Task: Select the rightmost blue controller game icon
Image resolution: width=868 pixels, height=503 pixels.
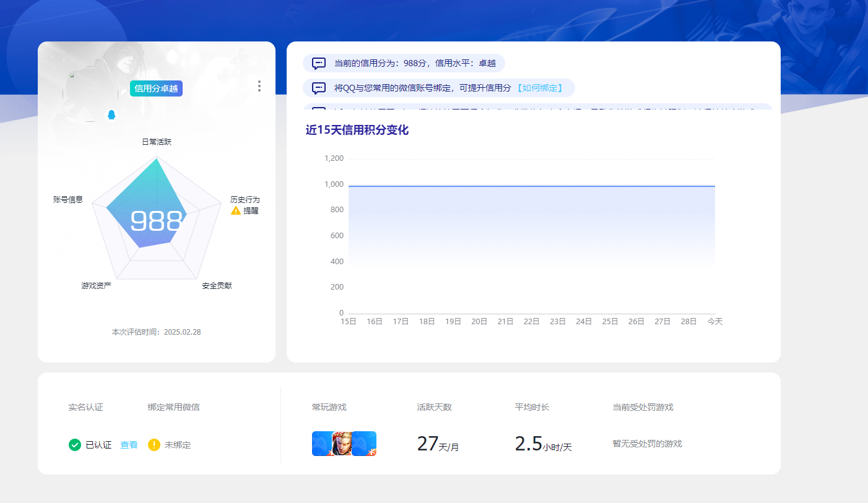Action: coord(364,444)
